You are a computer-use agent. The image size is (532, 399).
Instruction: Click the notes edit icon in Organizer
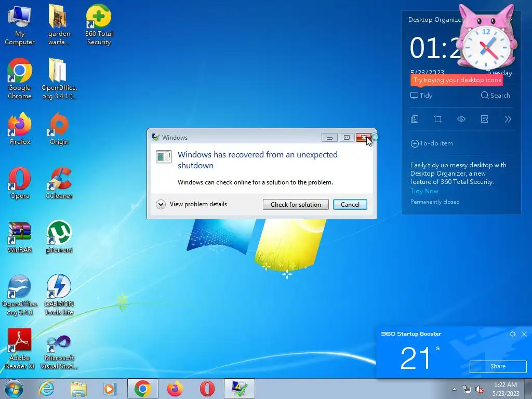(x=485, y=119)
